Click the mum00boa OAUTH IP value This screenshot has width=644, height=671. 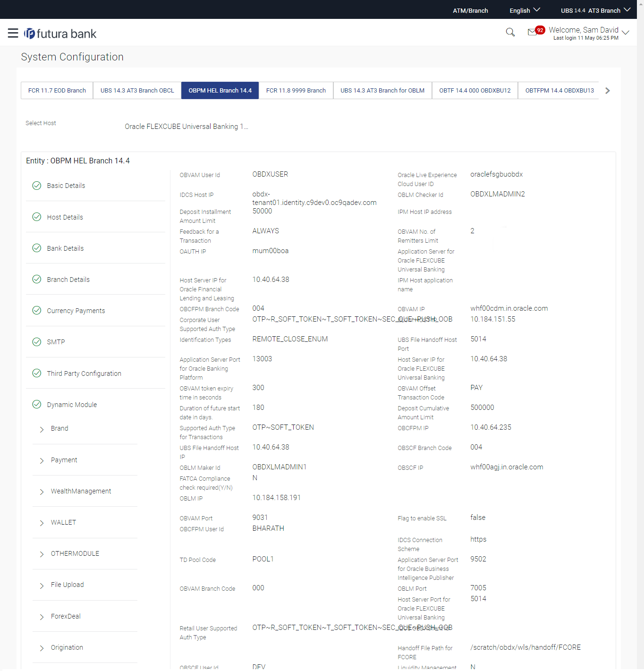click(271, 251)
